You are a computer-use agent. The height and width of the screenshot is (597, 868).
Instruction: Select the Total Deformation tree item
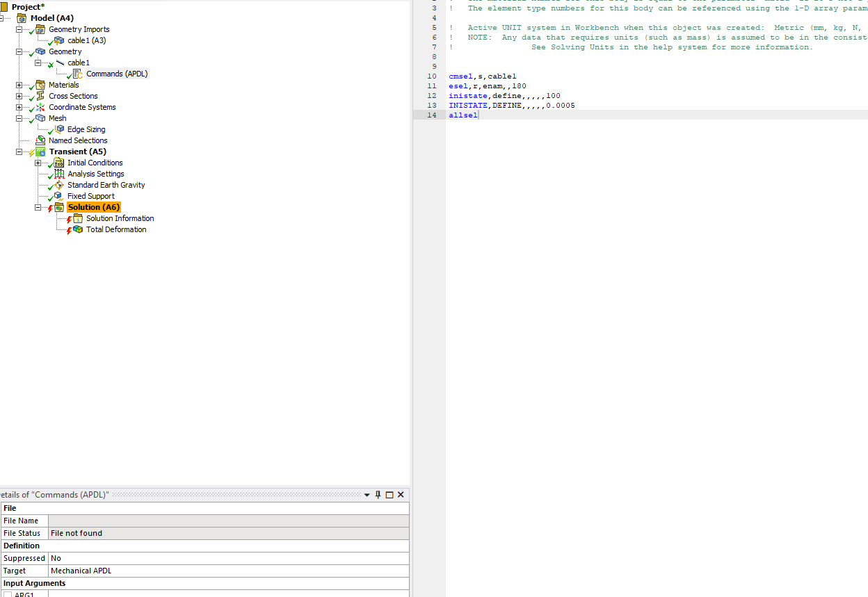(116, 229)
